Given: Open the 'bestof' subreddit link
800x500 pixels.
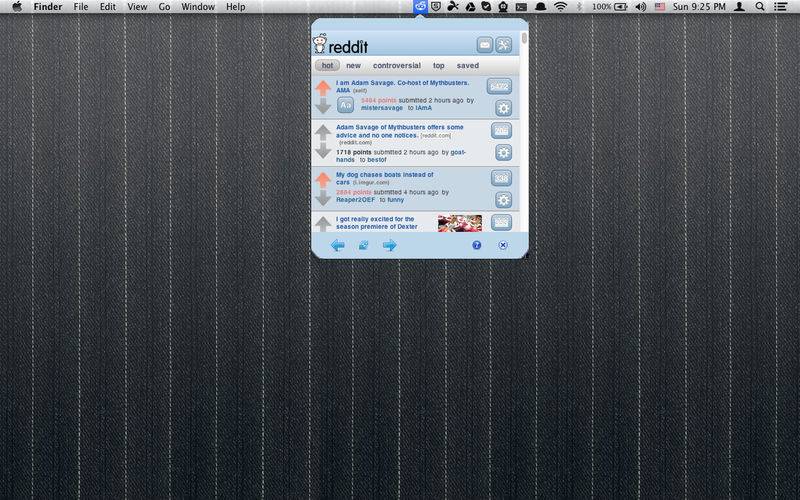Looking at the screenshot, I should [377, 160].
